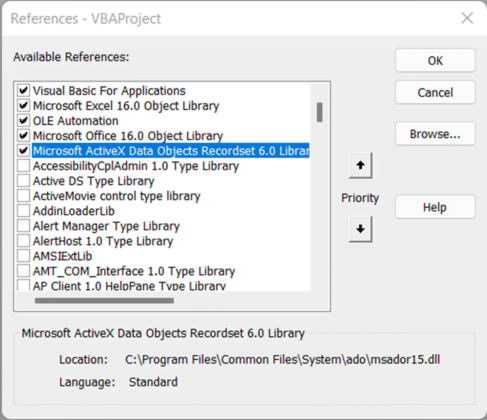This screenshot has height=420, width=487.
Task: Open Browse to add a reference file
Action: point(435,134)
